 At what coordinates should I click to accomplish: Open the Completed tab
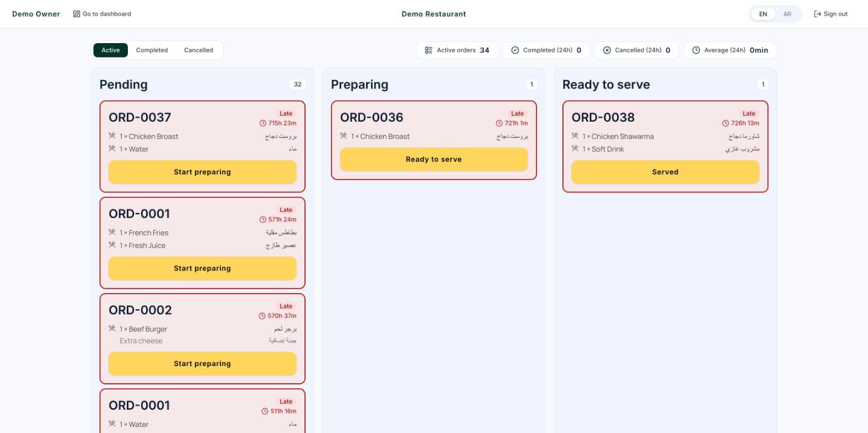152,50
